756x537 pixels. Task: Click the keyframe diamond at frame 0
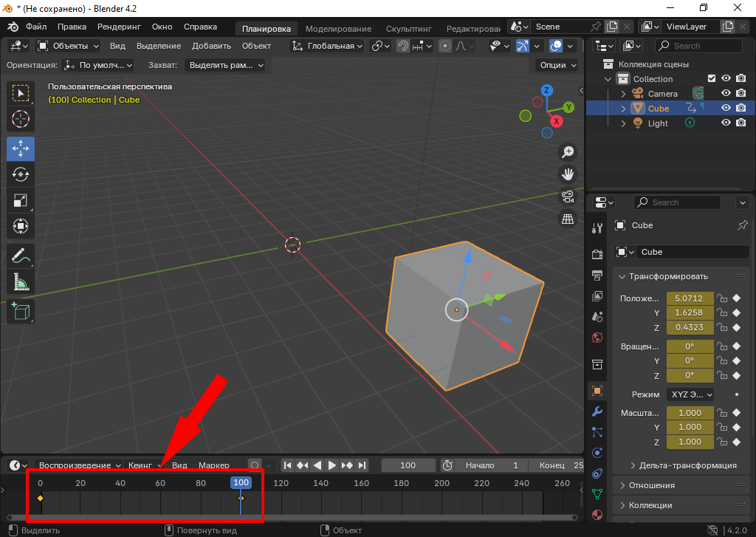40,499
